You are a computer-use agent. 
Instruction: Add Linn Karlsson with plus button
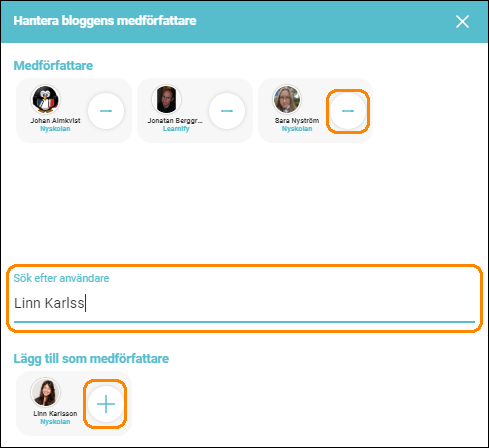tap(106, 404)
